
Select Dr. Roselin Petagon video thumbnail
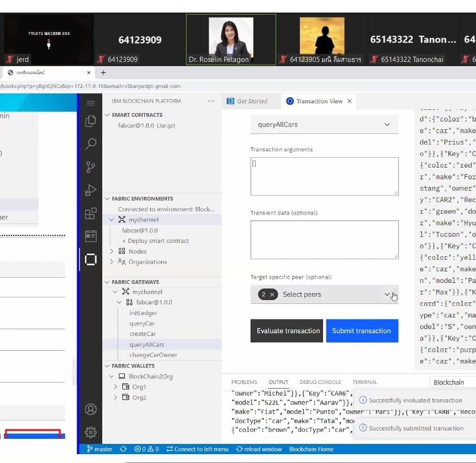(x=231, y=40)
